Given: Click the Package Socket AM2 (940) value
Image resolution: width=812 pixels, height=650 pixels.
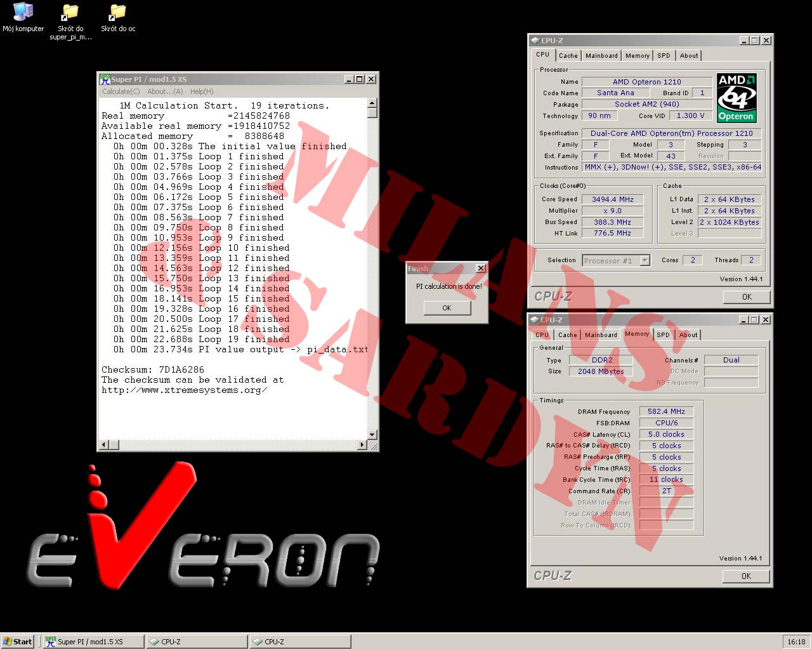Looking at the screenshot, I should coord(647,104).
